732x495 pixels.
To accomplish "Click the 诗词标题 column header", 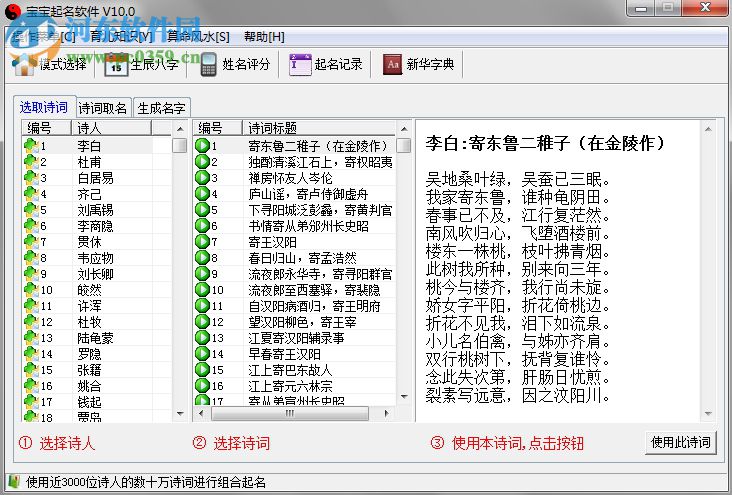I will [319, 127].
